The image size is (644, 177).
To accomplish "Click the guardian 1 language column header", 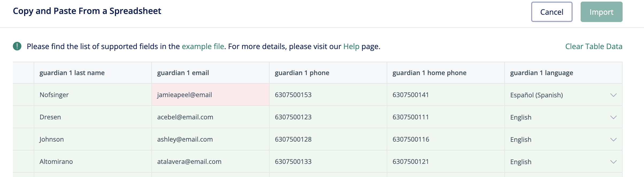I will [563, 73].
